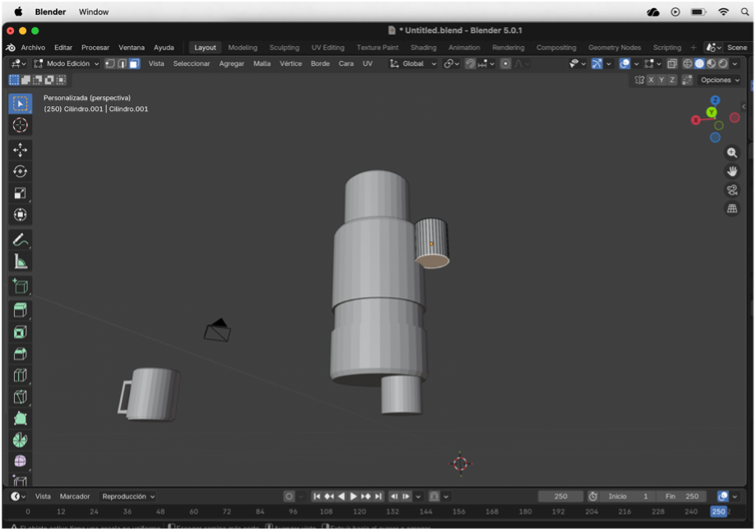The width and height of the screenshot is (756, 532).
Task: Expand the Global transform orientation dropdown
Action: tap(413, 63)
